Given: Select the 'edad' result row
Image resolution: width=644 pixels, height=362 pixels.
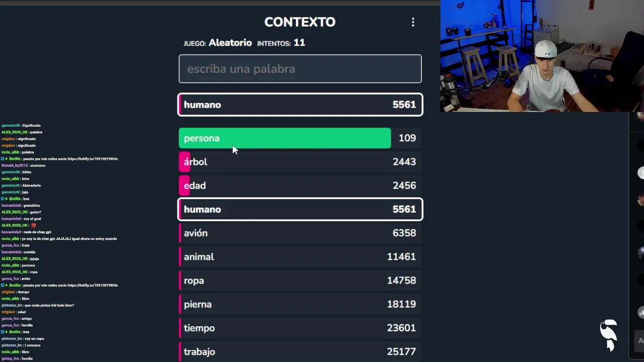Looking at the screenshot, I should 300,186.
